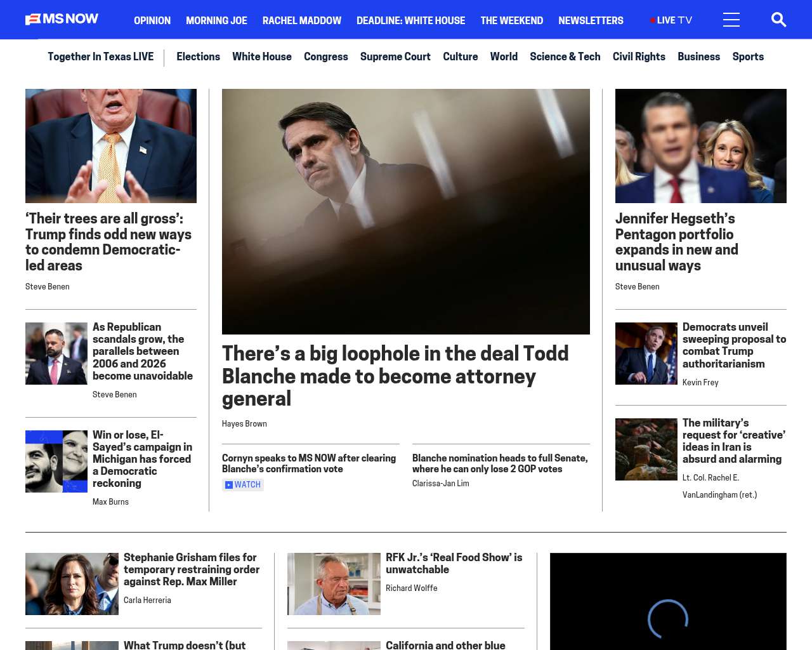Screen dimensions: 812x650
Task: Read El-Sayed Michigan campaign article
Action: (x=143, y=459)
